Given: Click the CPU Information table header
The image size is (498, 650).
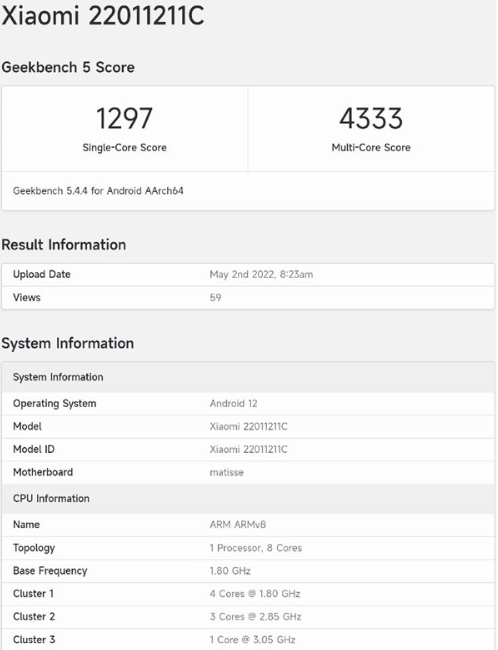Looking at the screenshot, I should click(x=248, y=499).
